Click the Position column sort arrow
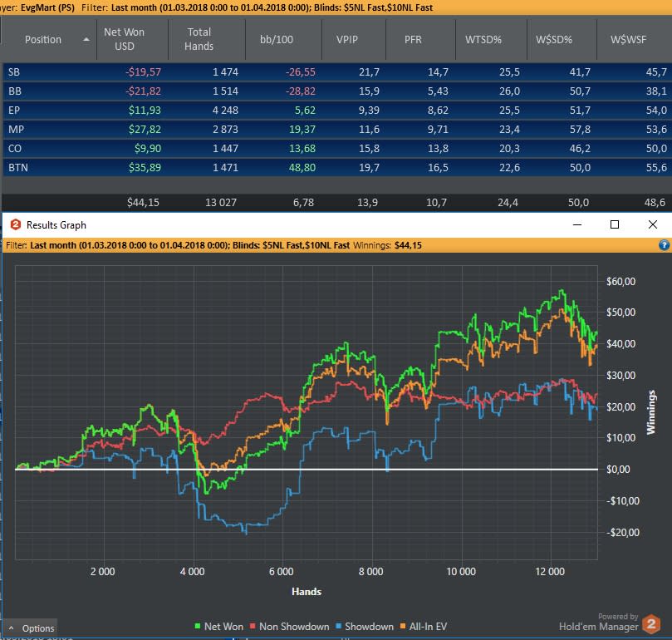This screenshot has height=640, width=672. coord(86,39)
